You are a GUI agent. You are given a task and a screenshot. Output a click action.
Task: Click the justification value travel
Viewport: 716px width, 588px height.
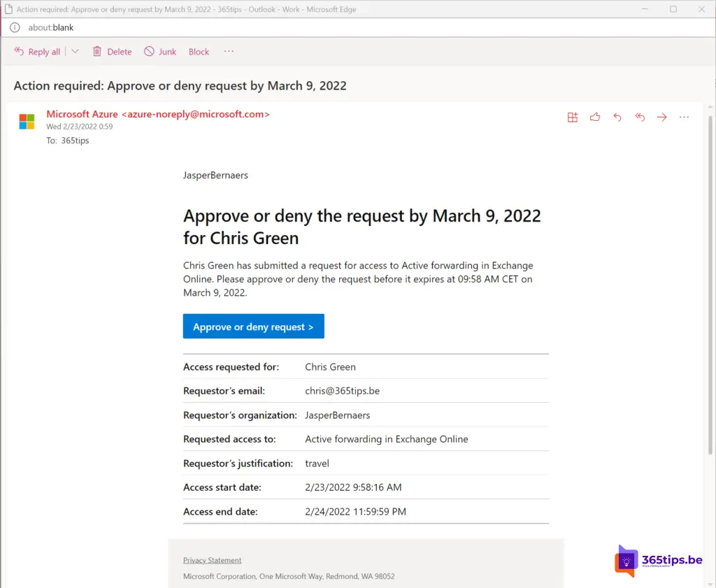(x=317, y=464)
